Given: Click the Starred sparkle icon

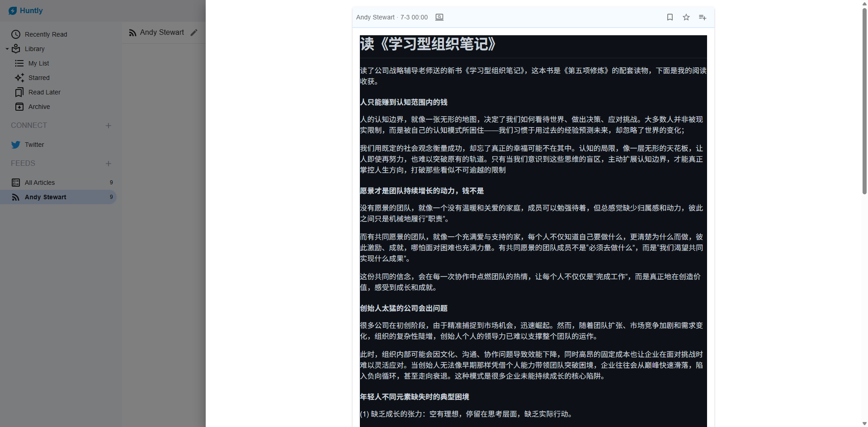Looking at the screenshot, I should point(19,78).
